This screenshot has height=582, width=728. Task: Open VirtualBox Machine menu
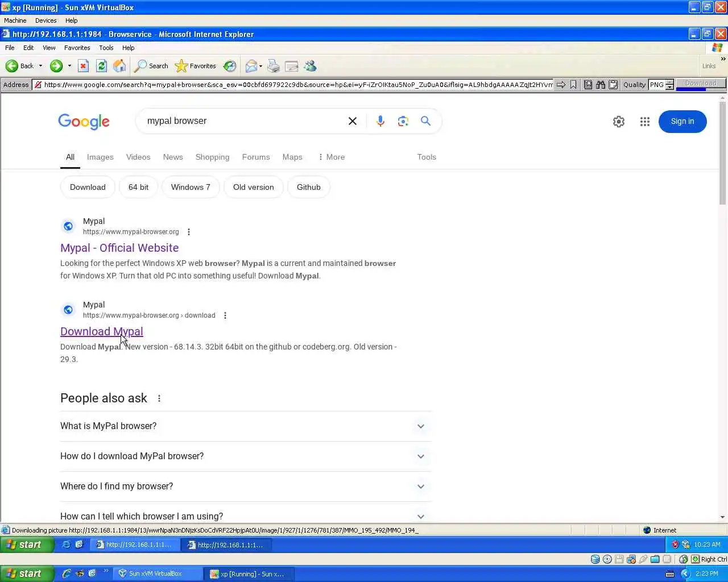(x=15, y=20)
